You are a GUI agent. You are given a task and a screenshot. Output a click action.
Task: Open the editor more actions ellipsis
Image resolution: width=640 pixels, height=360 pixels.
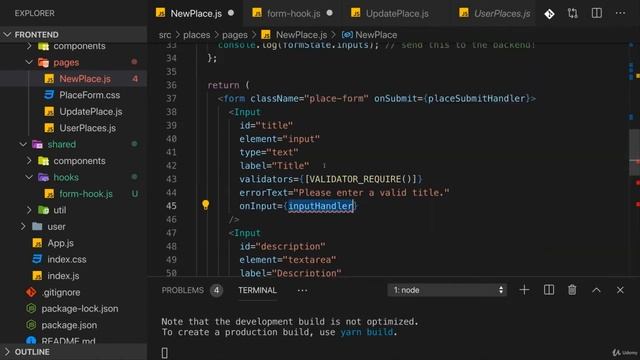[620, 13]
